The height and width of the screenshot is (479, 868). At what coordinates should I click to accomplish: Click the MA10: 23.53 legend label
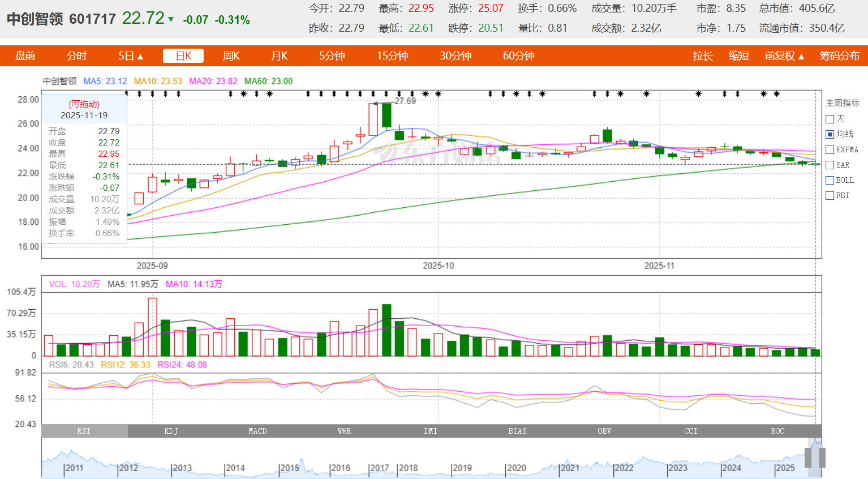[x=158, y=81]
